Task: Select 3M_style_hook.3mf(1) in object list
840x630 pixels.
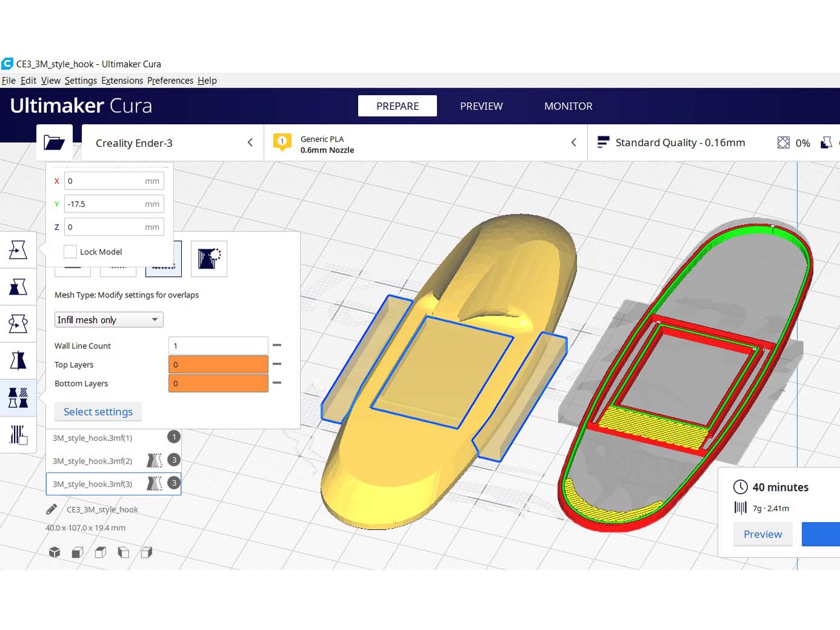Action: [113, 437]
